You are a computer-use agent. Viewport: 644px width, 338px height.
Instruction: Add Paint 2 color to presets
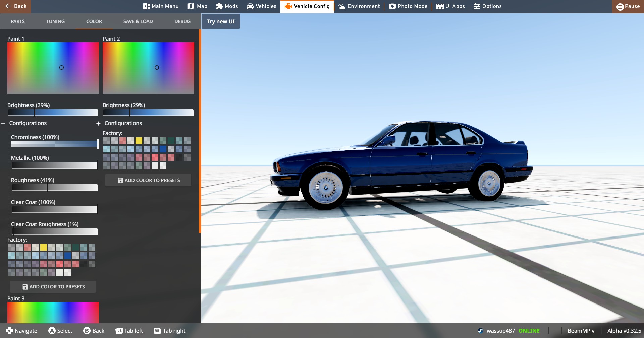148,180
